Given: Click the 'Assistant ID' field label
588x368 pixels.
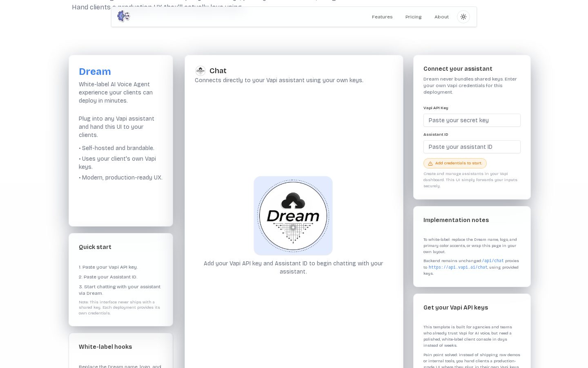Looking at the screenshot, I should tap(436, 135).
